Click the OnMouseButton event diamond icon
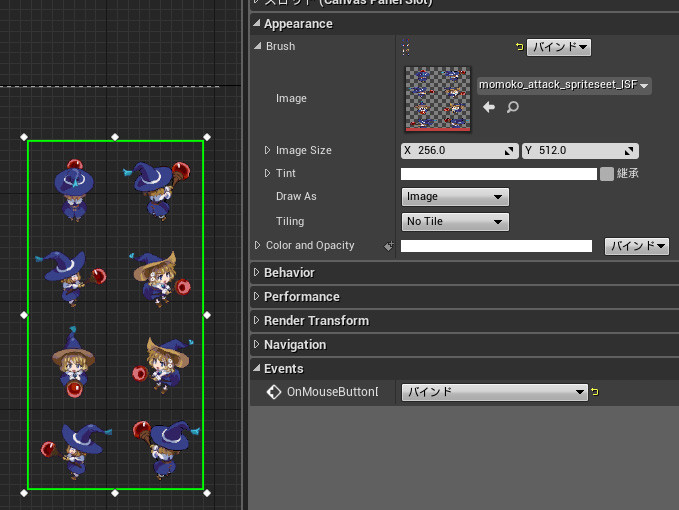679x510 pixels. 274,392
